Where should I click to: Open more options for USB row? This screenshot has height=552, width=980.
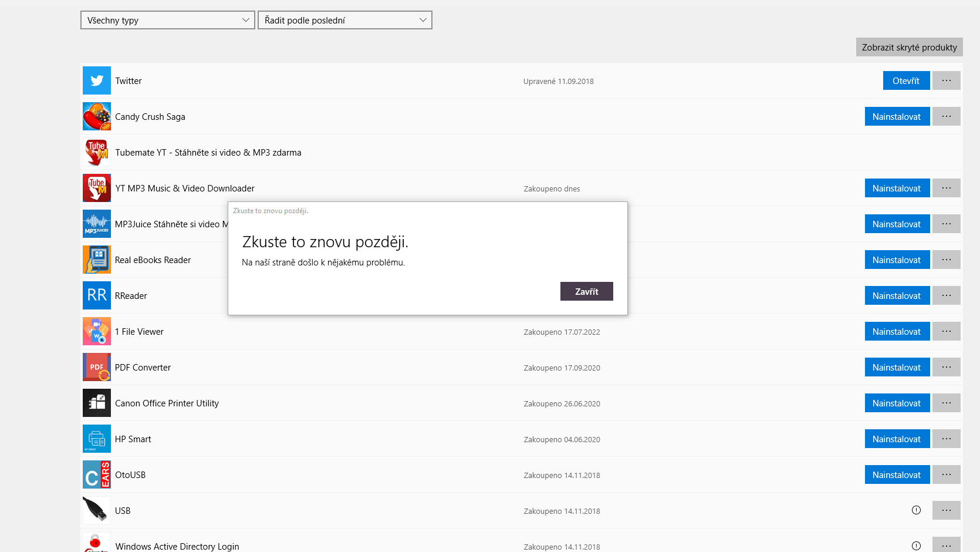click(x=947, y=510)
